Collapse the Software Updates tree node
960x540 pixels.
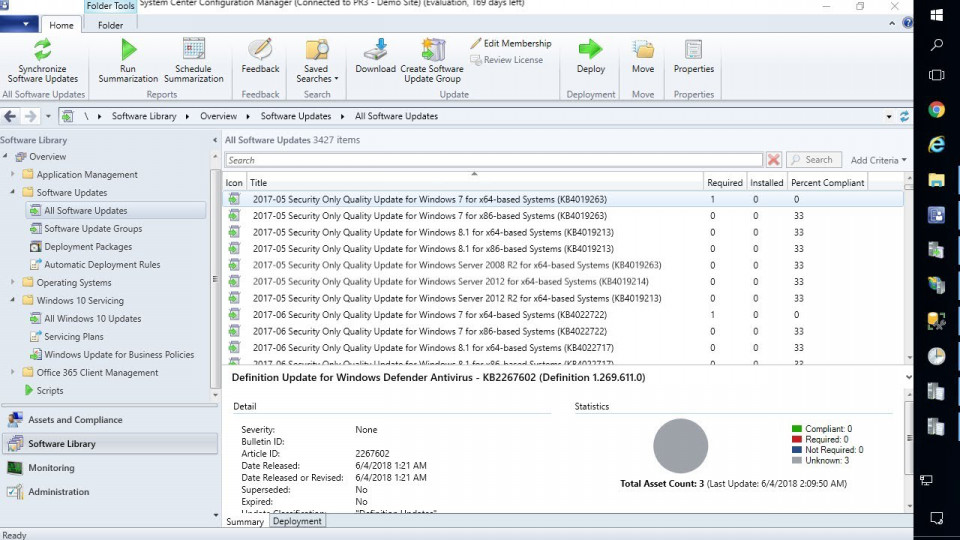[x=13, y=192]
